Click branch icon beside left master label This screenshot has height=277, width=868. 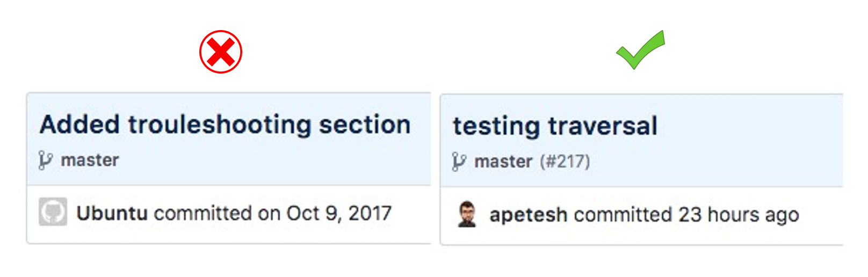click(46, 161)
